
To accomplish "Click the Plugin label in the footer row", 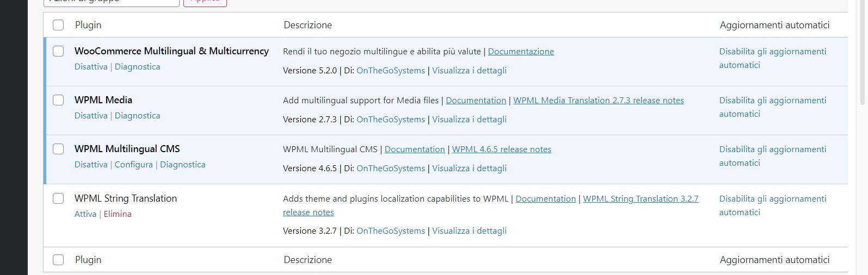I will point(88,260).
